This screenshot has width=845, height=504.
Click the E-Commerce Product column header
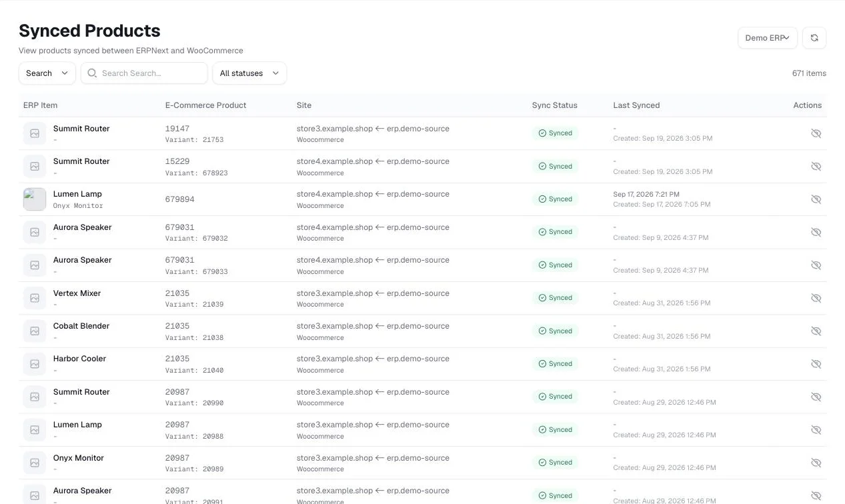[x=206, y=105]
